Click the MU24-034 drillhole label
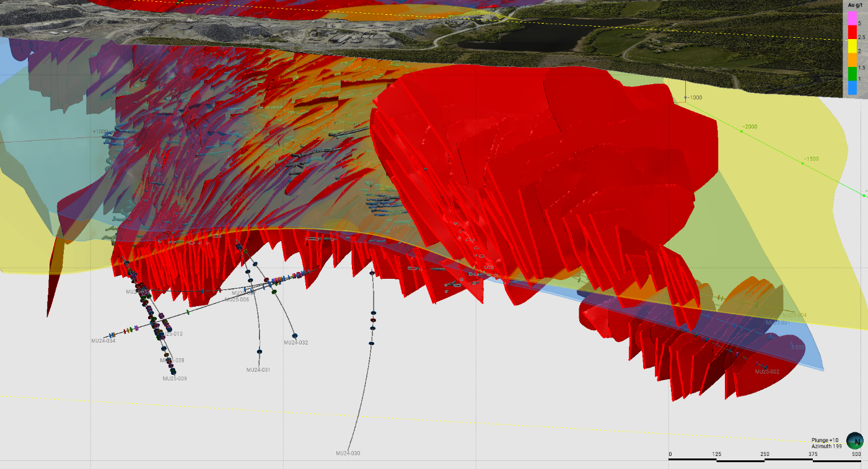This screenshot has height=469, width=868. (x=103, y=341)
